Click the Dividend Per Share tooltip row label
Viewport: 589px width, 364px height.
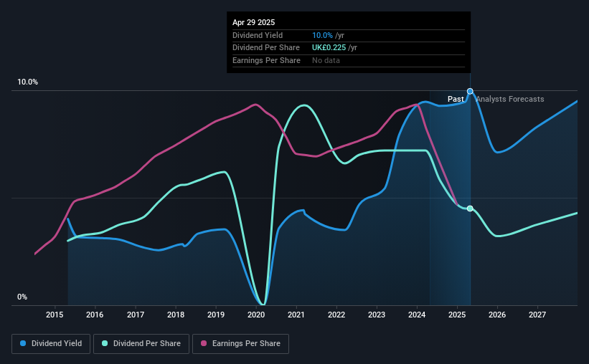click(x=266, y=48)
